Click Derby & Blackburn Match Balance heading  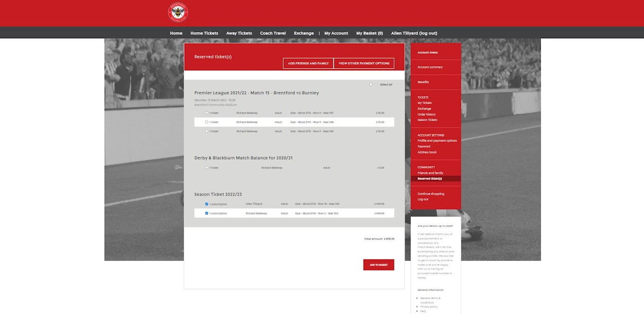point(243,158)
